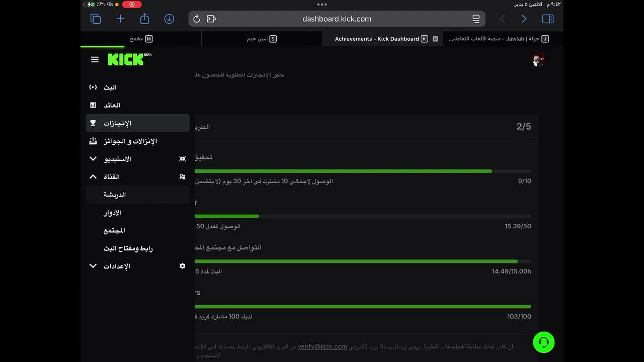Expand الإعدادات section chevron
Screen dimensions: 644x362
click(93, 266)
